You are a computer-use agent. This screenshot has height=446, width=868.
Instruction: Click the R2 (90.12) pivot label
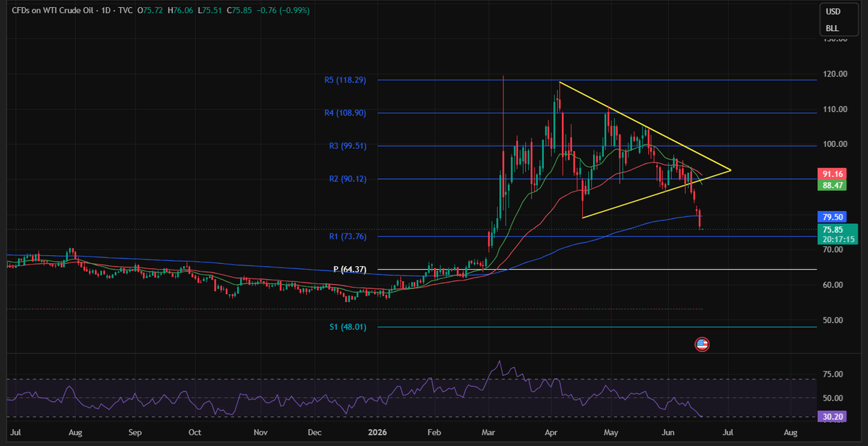(x=347, y=179)
